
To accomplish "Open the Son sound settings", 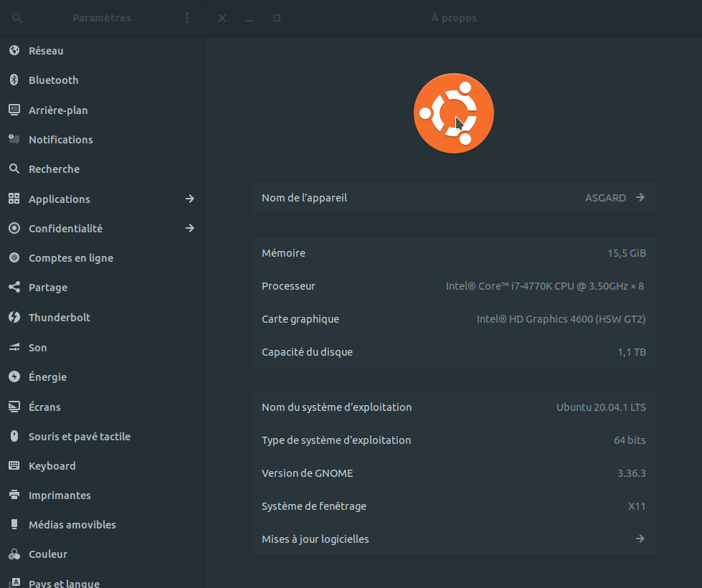I will 37,348.
